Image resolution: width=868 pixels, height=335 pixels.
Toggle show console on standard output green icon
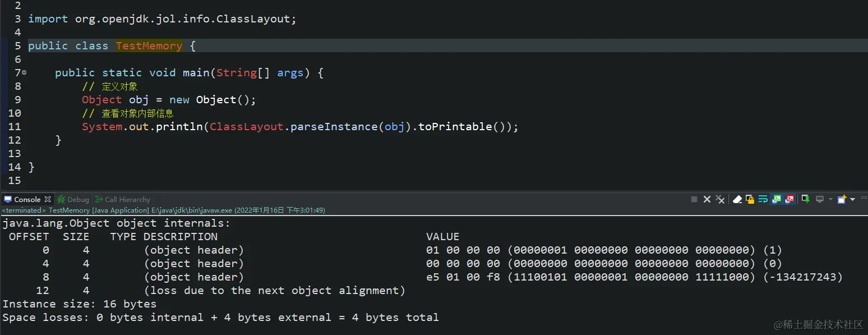tap(777, 199)
